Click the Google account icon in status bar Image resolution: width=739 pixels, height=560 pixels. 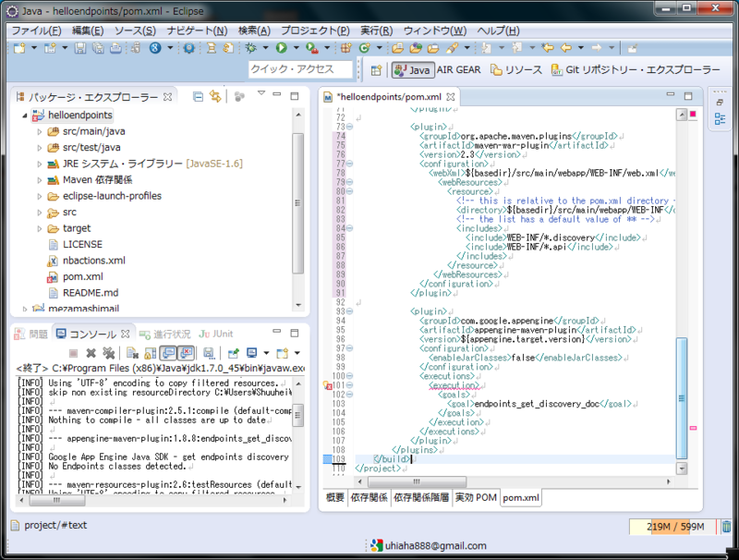click(377, 545)
